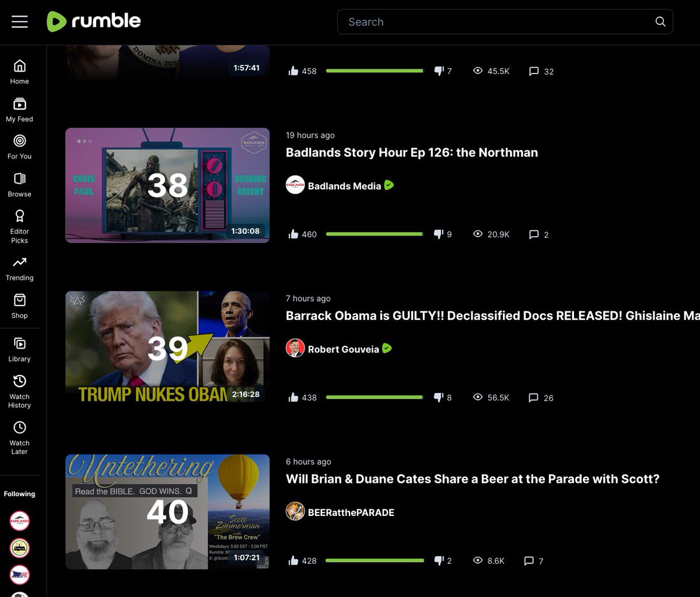Viewport: 700px width, 597px height.
Task: Dislike the Robert Gouveia video (8)
Action: 439,398
